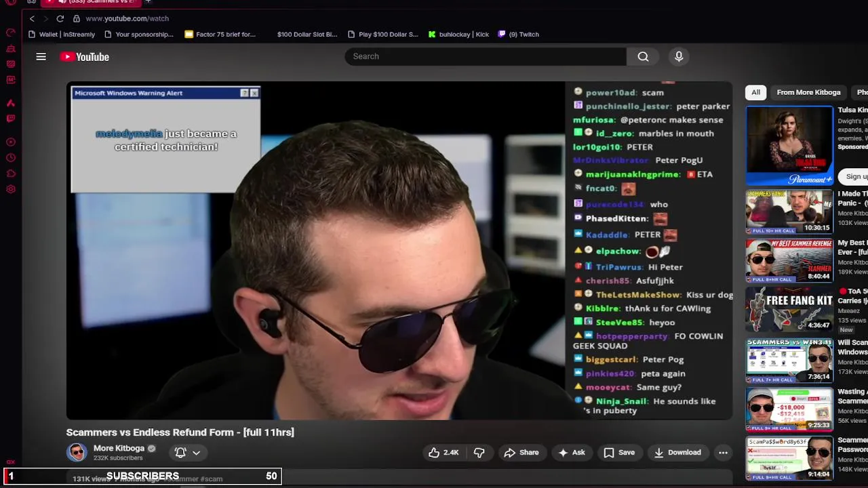Open the YouTube hamburger guide menu
Image resolution: width=868 pixels, height=488 pixels.
click(41, 57)
